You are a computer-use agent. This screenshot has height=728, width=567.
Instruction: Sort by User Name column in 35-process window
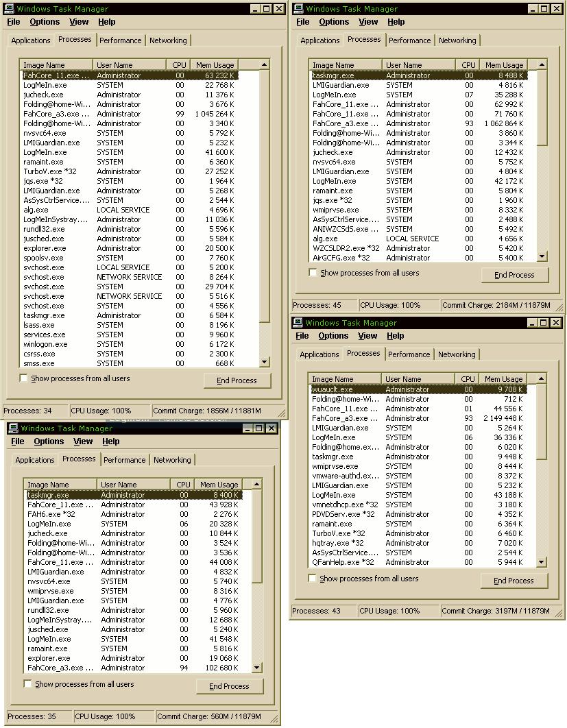pos(134,484)
